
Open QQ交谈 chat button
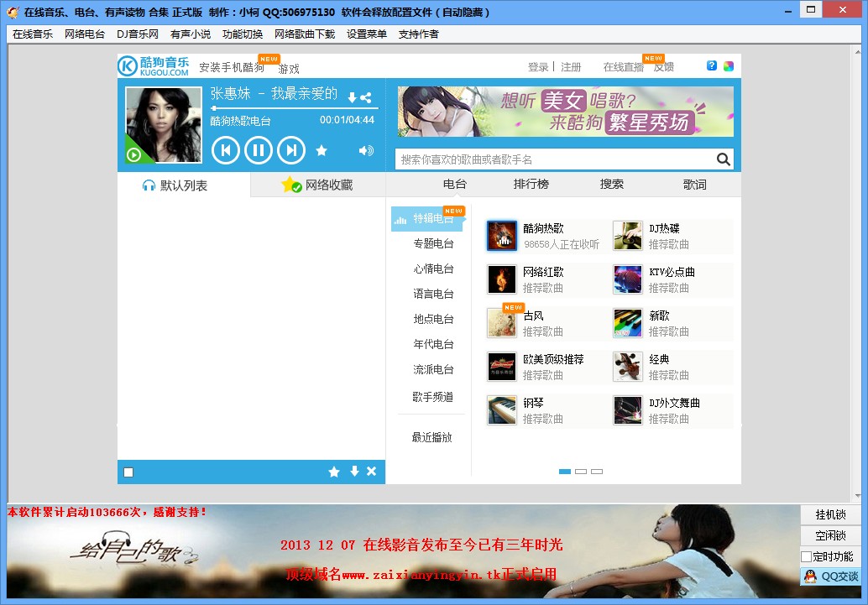pyautogui.click(x=831, y=576)
